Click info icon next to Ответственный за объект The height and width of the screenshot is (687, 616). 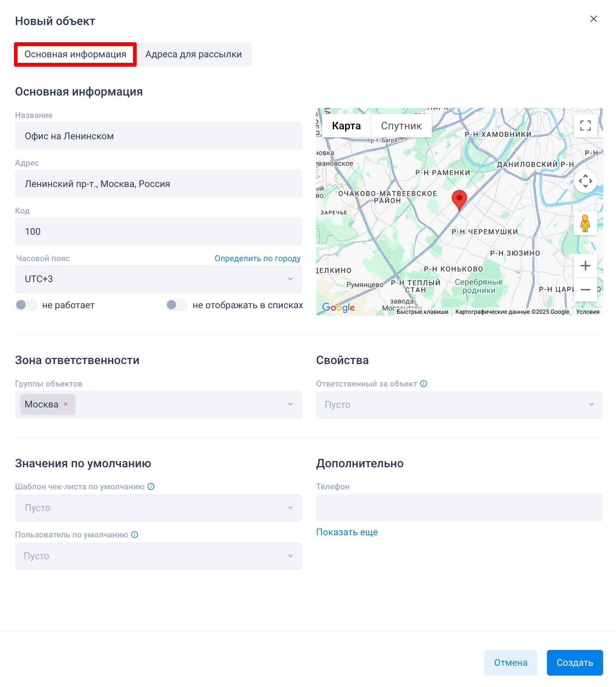[424, 384]
